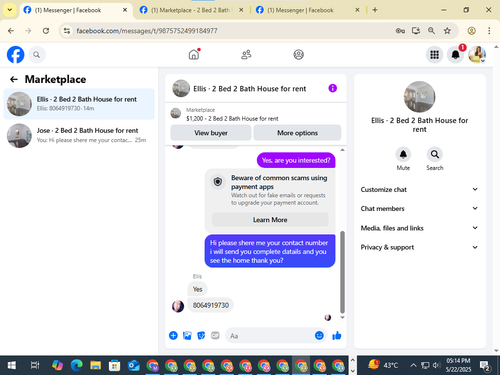Open Microsoft Edge from the taskbar
Screen dimensions: 500x375
point(76,365)
